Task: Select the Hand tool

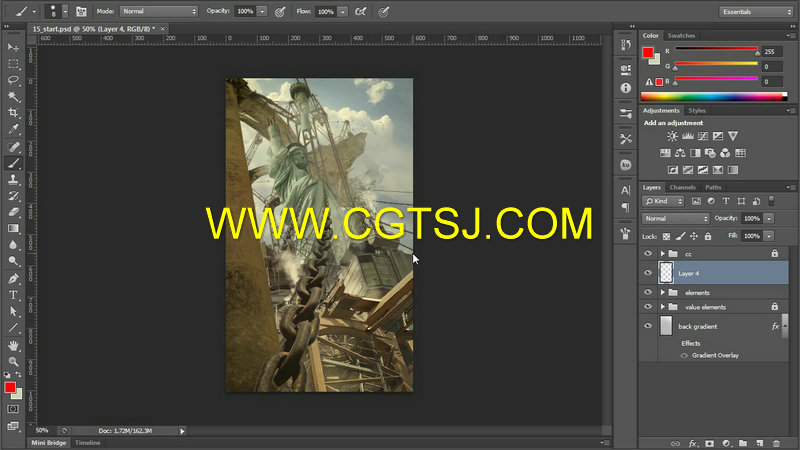Action: pyautogui.click(x=13, y=345)
